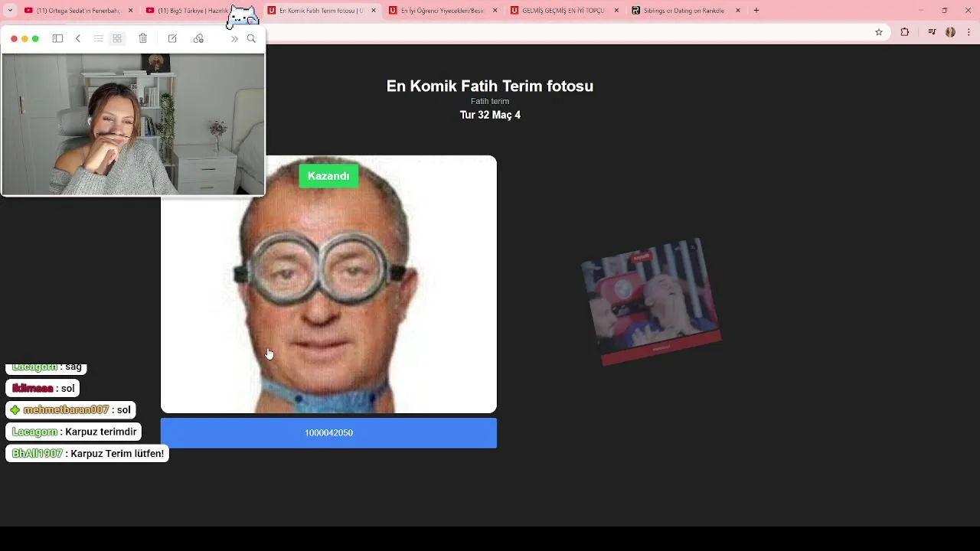This screenshot has height=551, width=980.
Task: Click the Karpuz terimdir chat message
Action: coord(73,432)
